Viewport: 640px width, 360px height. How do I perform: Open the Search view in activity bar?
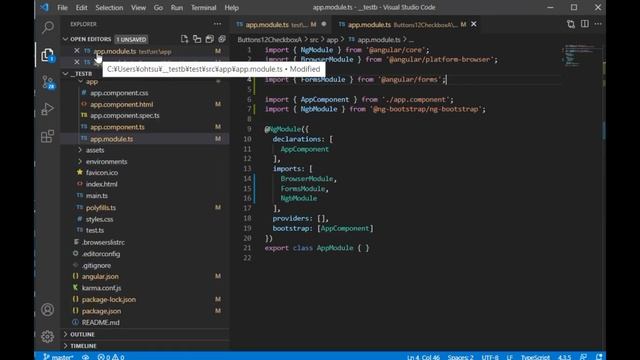pos(48,27)
